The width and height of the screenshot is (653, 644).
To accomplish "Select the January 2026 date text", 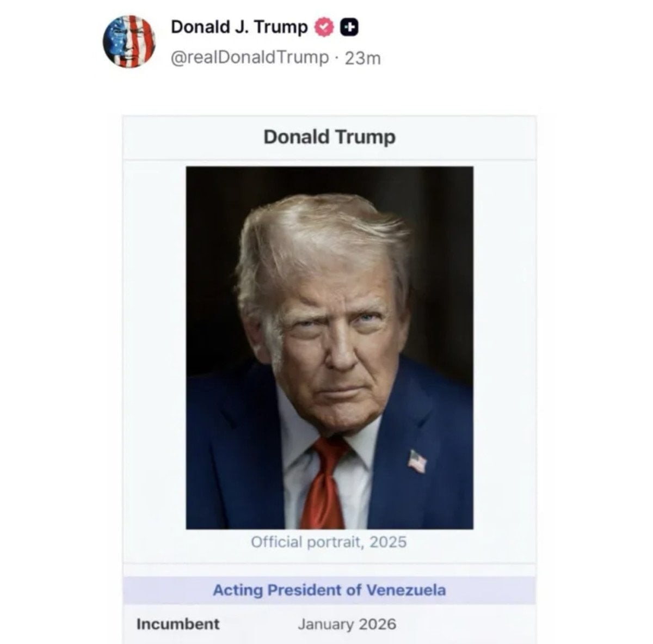I will (x=347, y=624).
